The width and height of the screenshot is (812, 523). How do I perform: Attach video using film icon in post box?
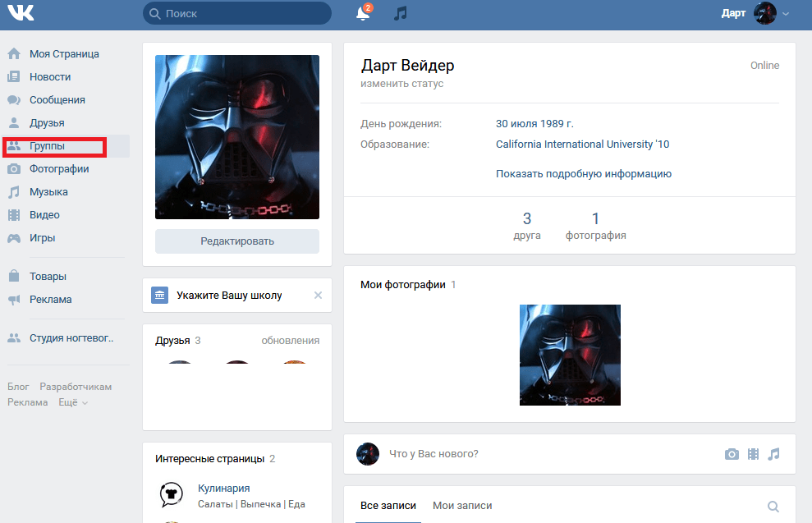(x=753, y=454)
